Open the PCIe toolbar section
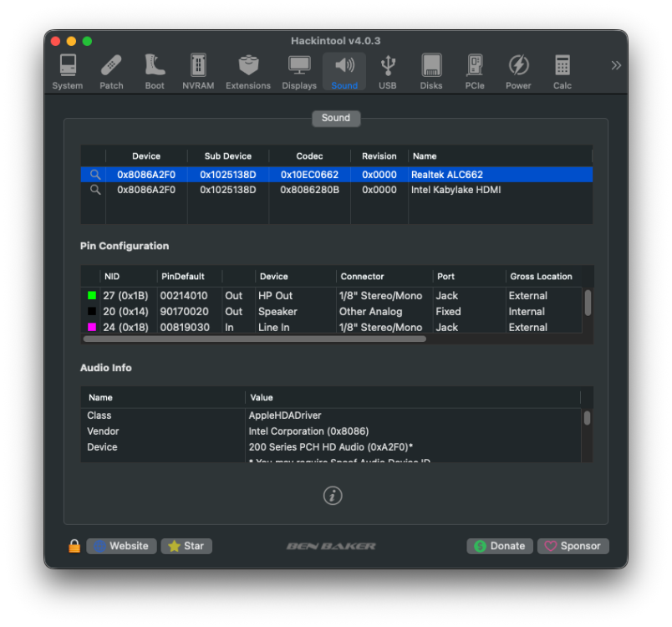The height and width of the screenshot is (627, 672). 475,72
